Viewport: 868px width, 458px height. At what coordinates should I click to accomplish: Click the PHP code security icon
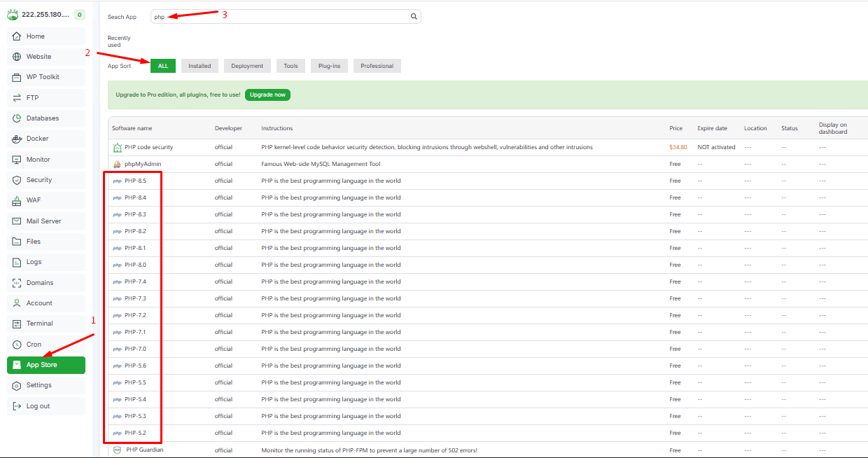[x=117, y=148]
